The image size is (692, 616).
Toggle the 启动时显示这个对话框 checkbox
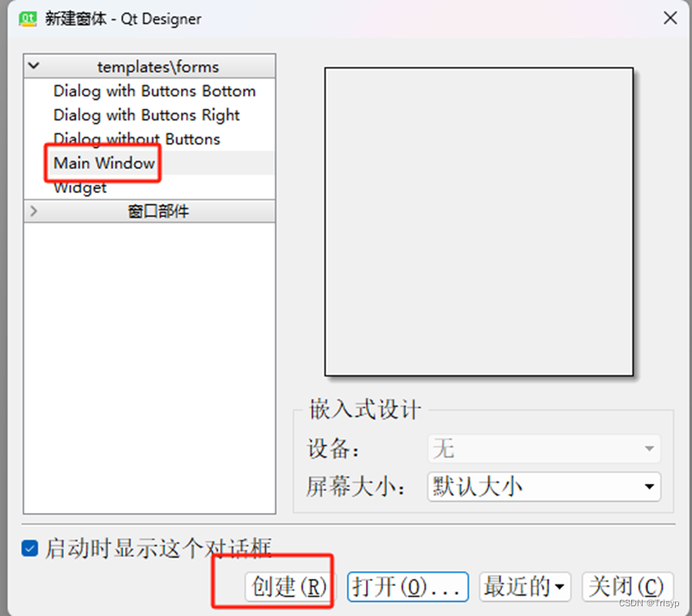tap(29, 549)
